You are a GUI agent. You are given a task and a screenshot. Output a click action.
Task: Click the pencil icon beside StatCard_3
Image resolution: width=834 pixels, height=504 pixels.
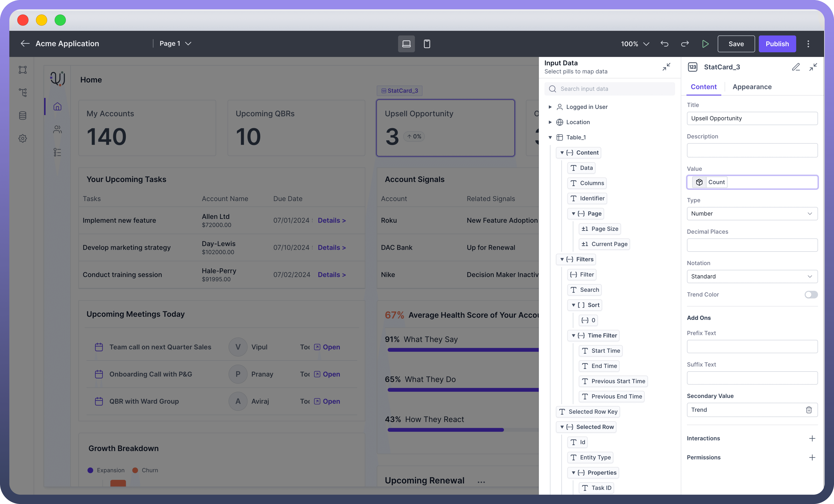pos(796,67)
